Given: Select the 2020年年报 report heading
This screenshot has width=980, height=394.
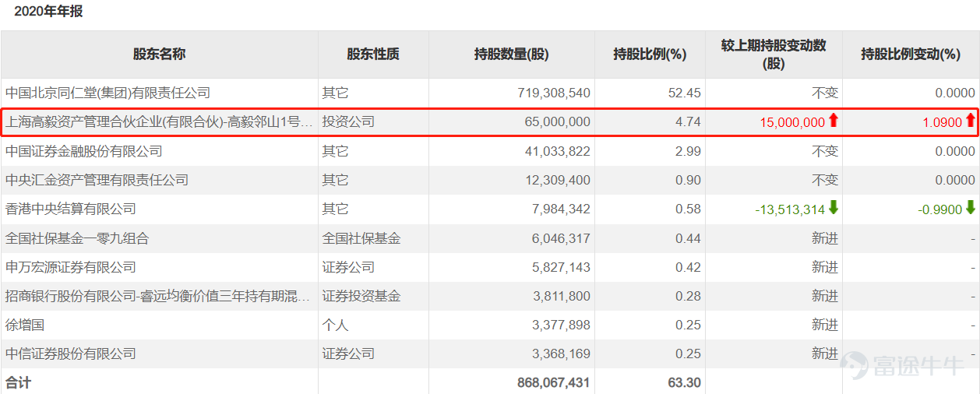Looking at the screenshot, I should 48,12.
